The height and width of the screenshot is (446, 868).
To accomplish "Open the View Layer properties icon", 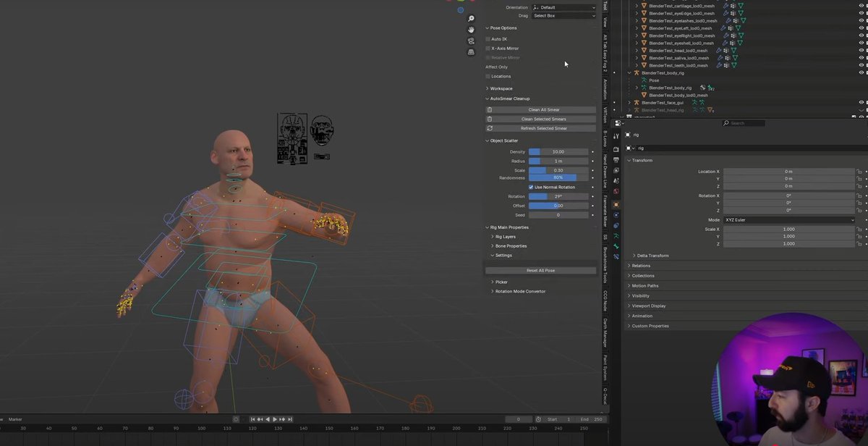I will point(616,170).
